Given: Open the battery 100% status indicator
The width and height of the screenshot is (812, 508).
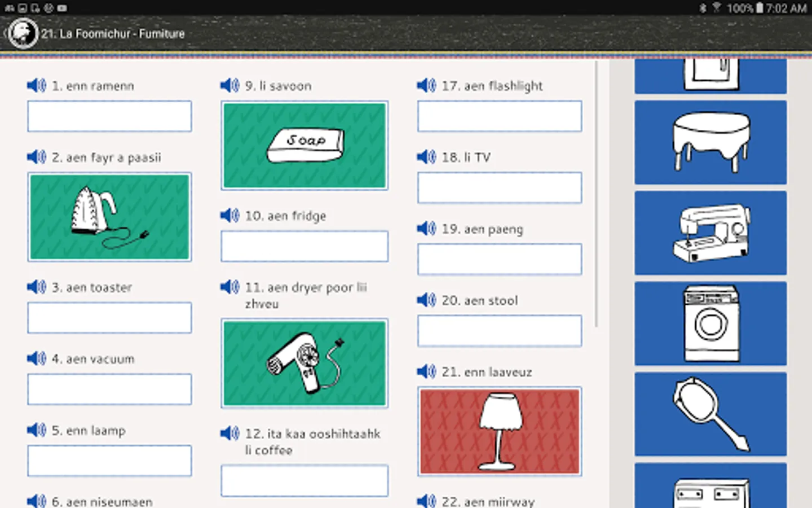Looking at the screenshot, I should pyautogui.click(x=744, y=8).
